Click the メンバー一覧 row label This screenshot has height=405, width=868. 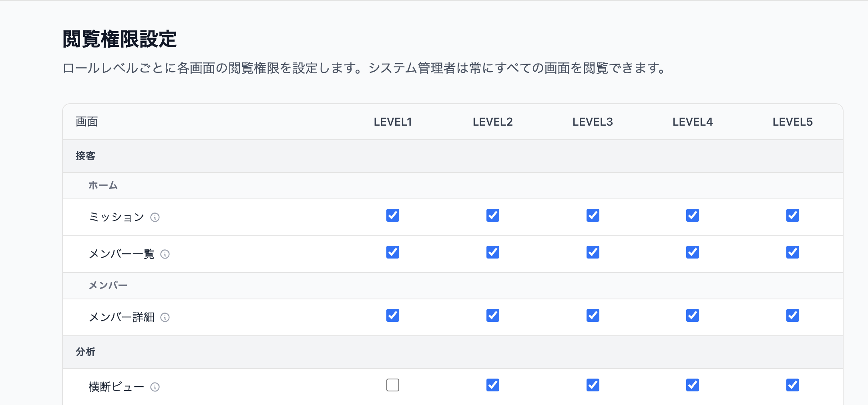(122, 254)
